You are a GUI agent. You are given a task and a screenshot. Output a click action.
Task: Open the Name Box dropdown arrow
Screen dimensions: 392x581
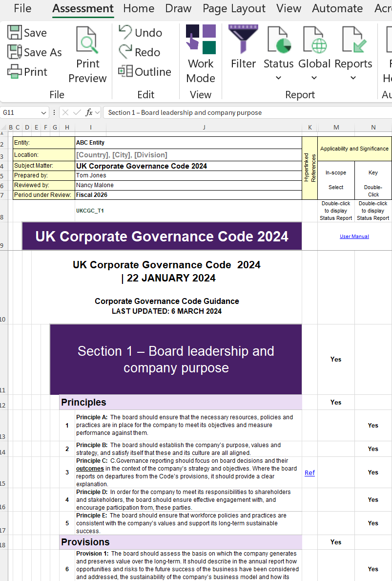pos(44,112)
